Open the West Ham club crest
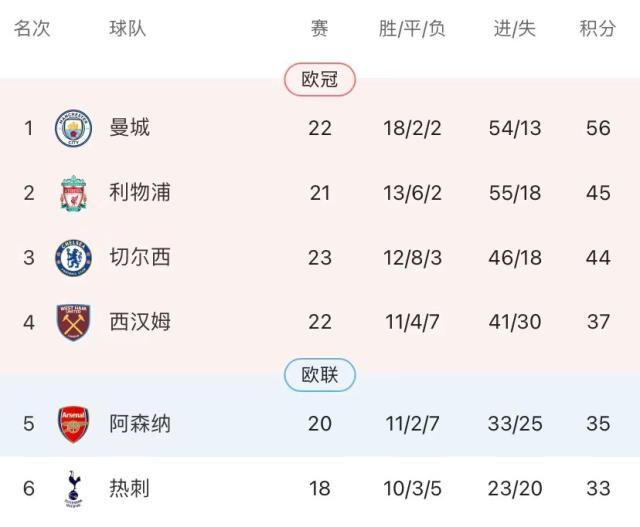 click(x=73, y=322)
